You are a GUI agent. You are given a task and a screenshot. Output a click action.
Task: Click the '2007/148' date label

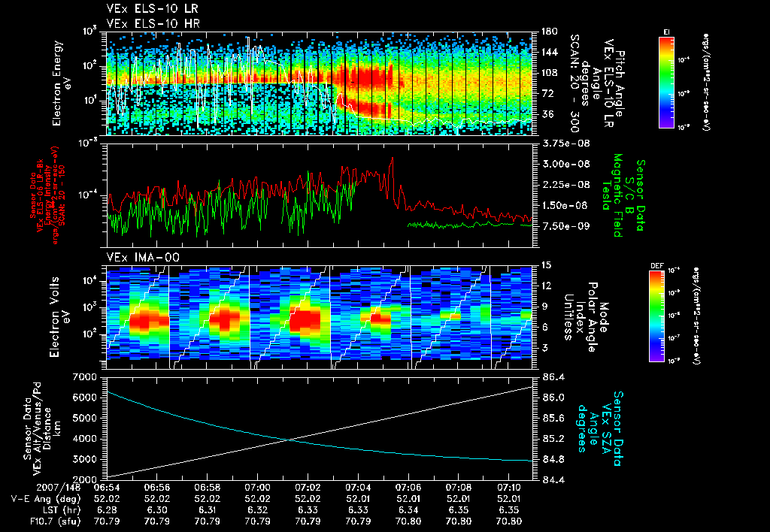pyautogui.click(x=59, y=488)
